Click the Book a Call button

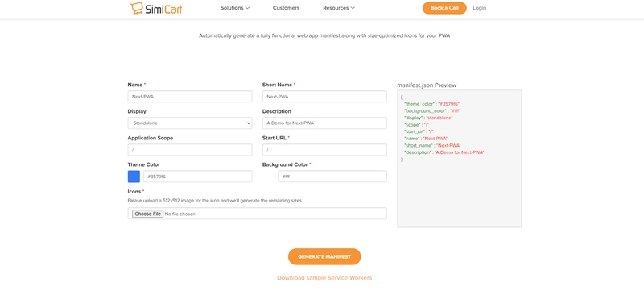point(444,8)
